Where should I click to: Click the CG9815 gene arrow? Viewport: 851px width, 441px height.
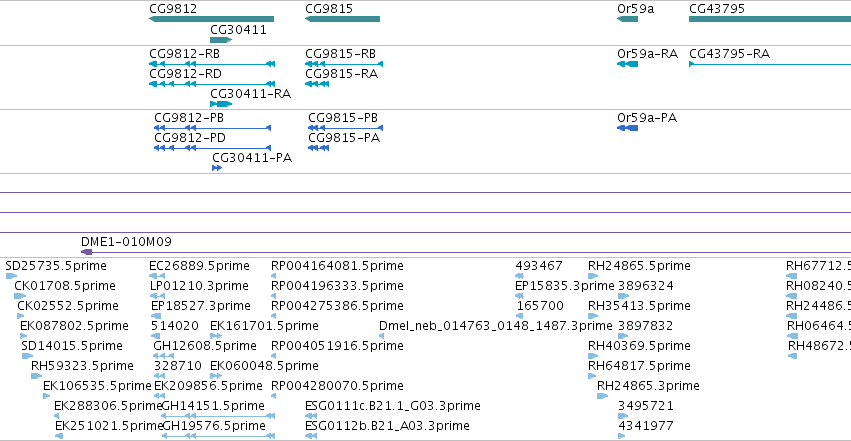point(342,19)
